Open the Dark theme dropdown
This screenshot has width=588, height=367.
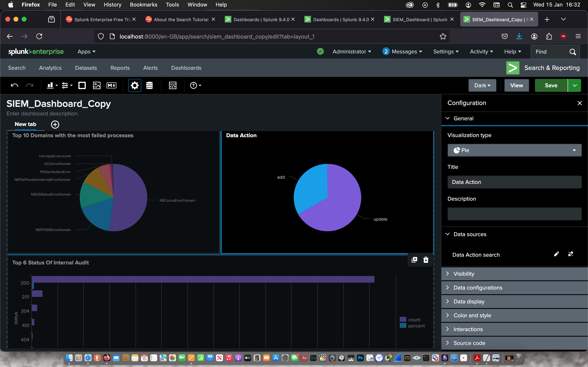pos(482,85)
